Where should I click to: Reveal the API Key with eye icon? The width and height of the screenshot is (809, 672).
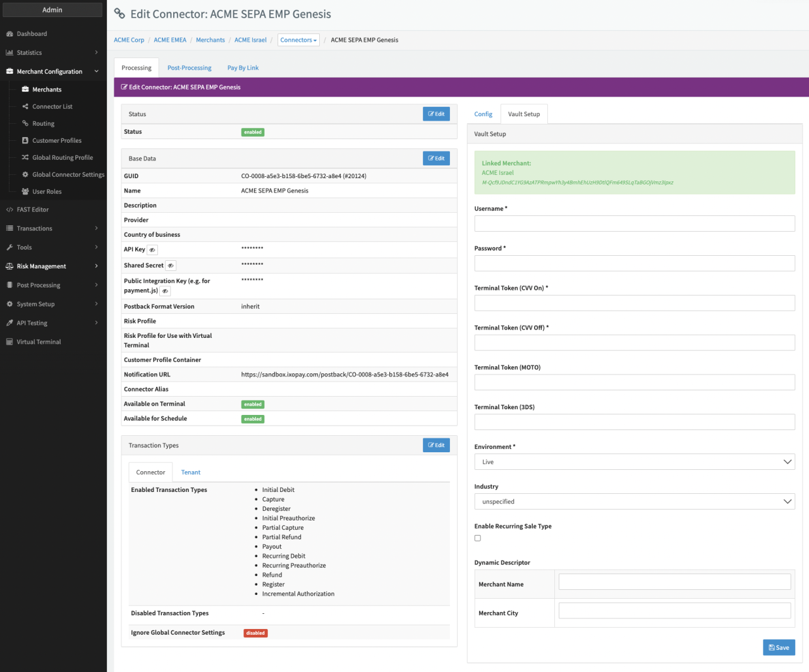(152, 250)
